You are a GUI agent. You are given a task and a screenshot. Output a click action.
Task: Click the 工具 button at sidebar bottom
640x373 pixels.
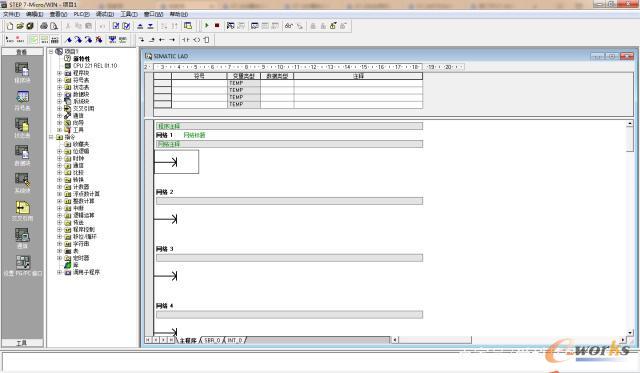[22, 343]
